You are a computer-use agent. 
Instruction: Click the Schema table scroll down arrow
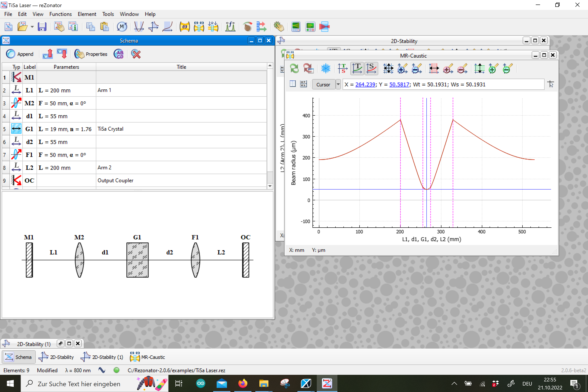[x=270, y=186]
